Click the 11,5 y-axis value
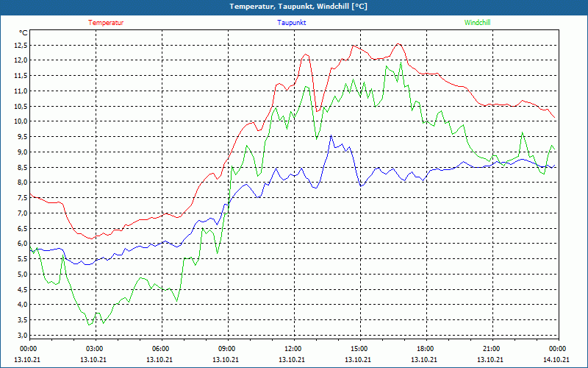 [21, 76]
